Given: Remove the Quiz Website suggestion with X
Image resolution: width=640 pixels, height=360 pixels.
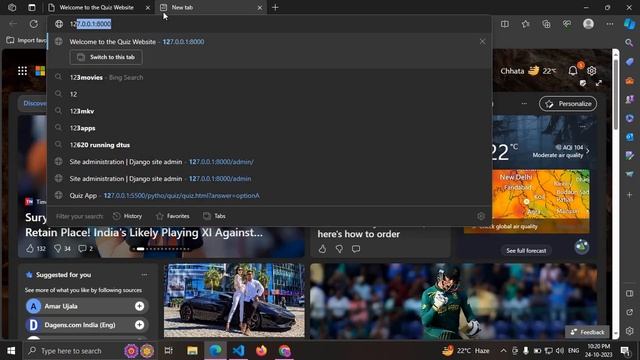Looking at the screenshot, I should pos(482,41).
